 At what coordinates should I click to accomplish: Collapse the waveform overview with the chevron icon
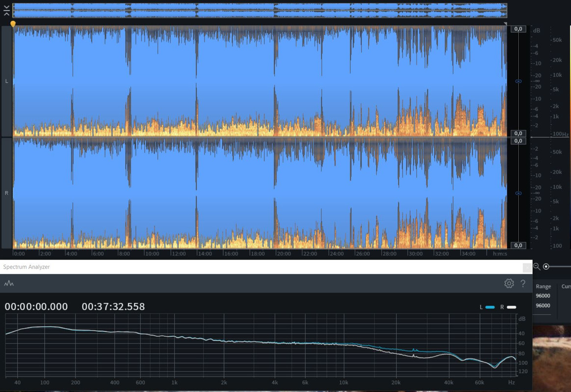pyautogui.click(x=6, y=11)
